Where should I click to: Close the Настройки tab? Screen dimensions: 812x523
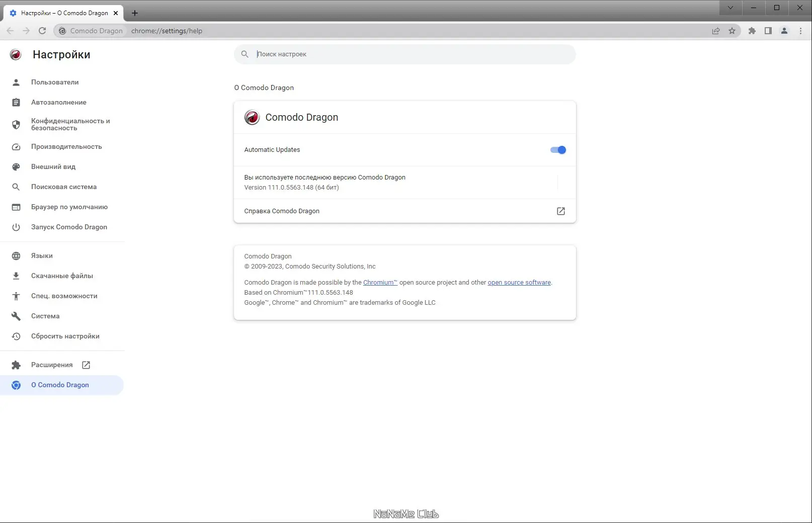pyautogui.click(x=116, y=13)
